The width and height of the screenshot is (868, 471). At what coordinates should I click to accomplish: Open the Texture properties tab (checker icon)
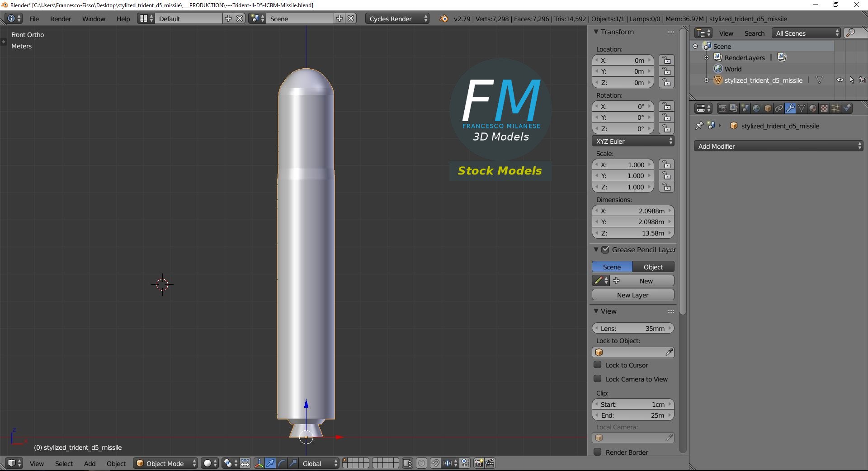tap(824, 108)
